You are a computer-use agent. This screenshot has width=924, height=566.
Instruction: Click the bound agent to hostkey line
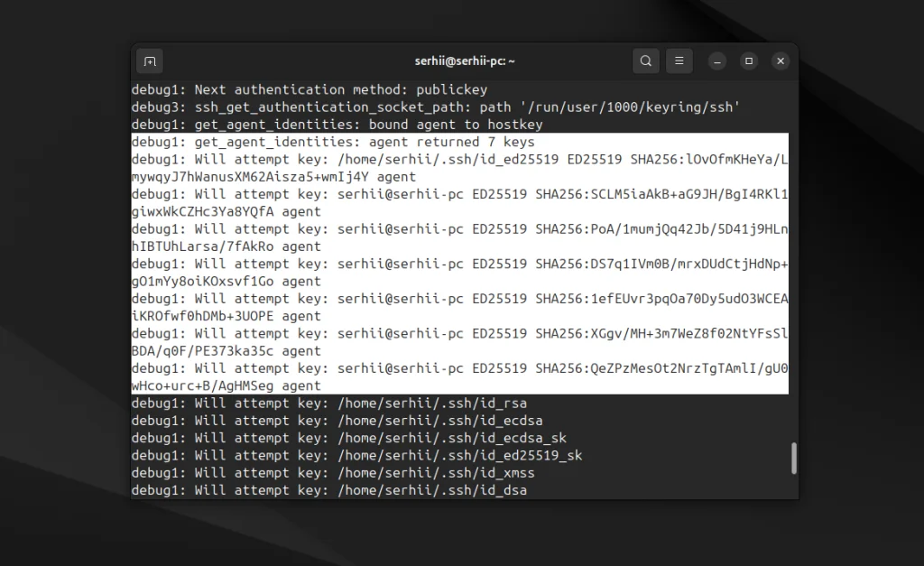tap(361, 124)
